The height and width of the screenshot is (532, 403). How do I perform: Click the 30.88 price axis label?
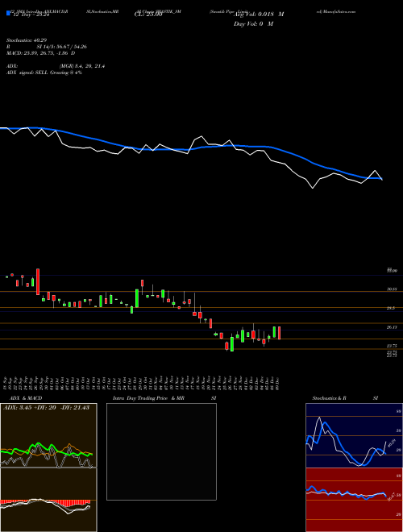click(x=391, y=289)
